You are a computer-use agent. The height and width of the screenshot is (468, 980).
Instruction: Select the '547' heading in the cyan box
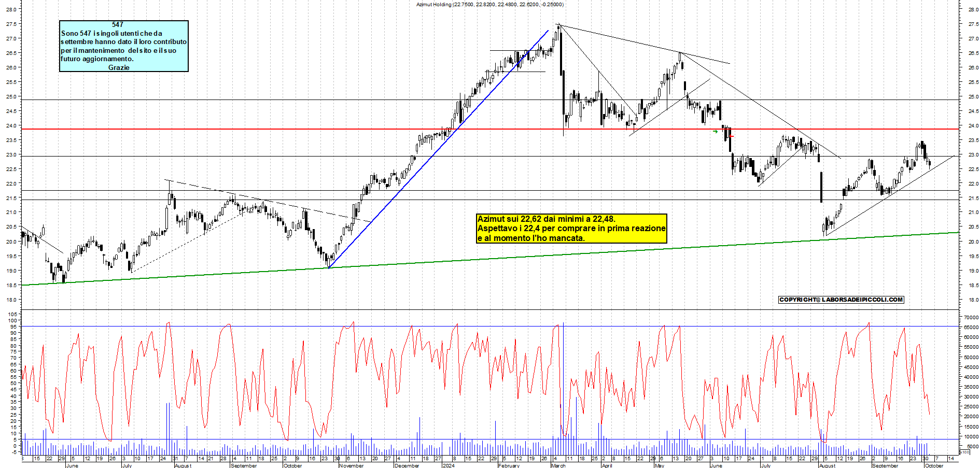pos(118,24)
